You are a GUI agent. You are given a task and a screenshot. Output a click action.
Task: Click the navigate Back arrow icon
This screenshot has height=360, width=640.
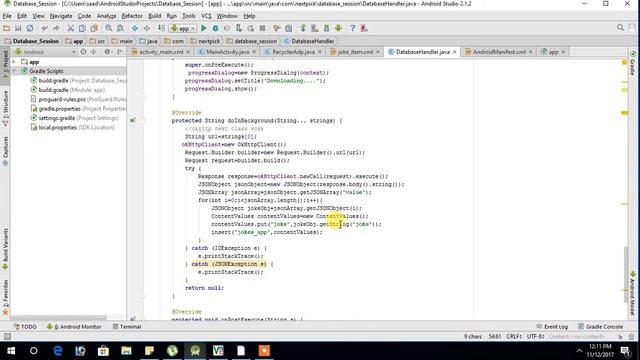pyautogui.click(x=135, y=28)
